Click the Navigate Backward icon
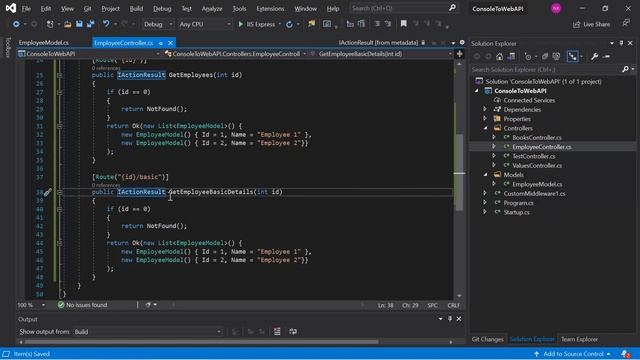The image size is (640, 360). click(16, 24)
